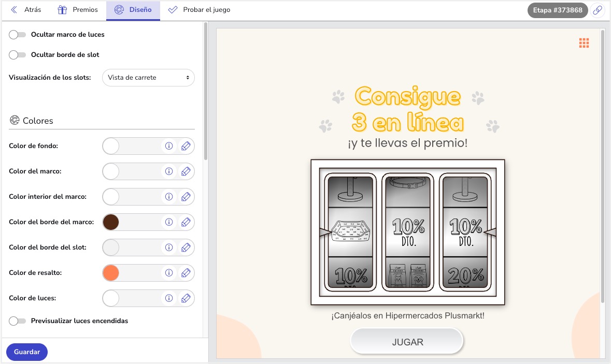Click the 'Consigue 3 en línea' title
Viewport: 611px width, 364px height.
pyautogui.click(x=408, y=109)
